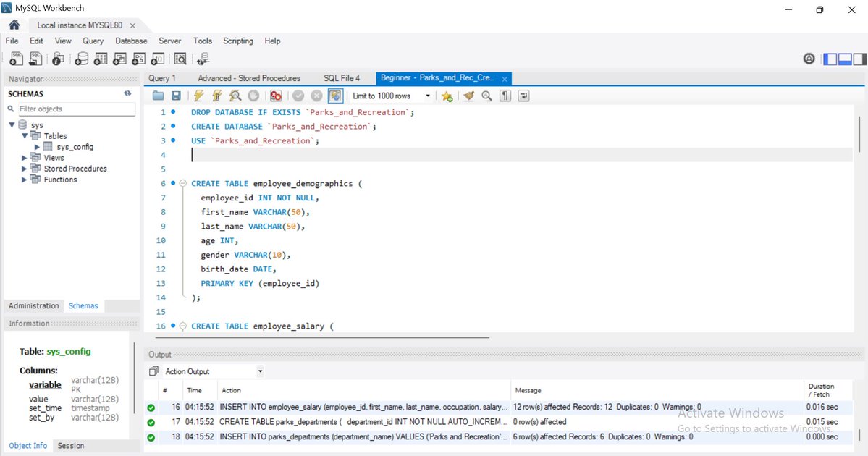Screen dimensions: 868x456
Task: Open the Query menu
Action: tap(93, 41)
